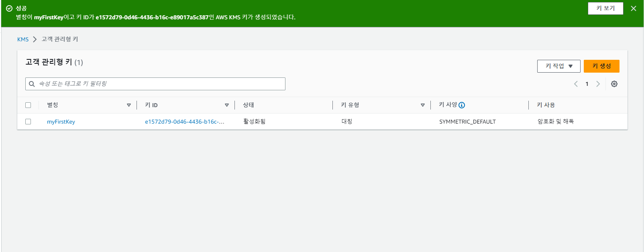Open the myFirstKey alias link
This screenshot has width=644, height=252.
click(61, 122)
